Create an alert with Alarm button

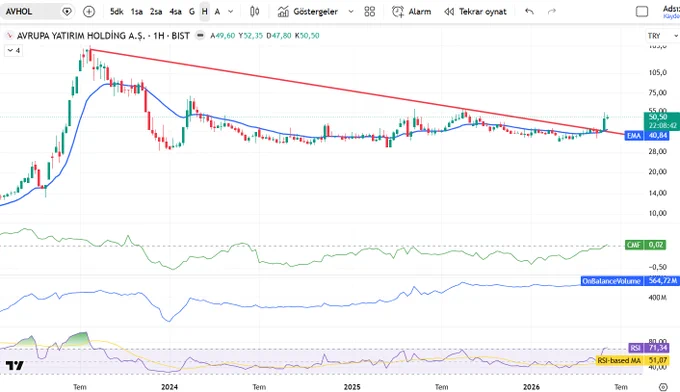(412, 12)
